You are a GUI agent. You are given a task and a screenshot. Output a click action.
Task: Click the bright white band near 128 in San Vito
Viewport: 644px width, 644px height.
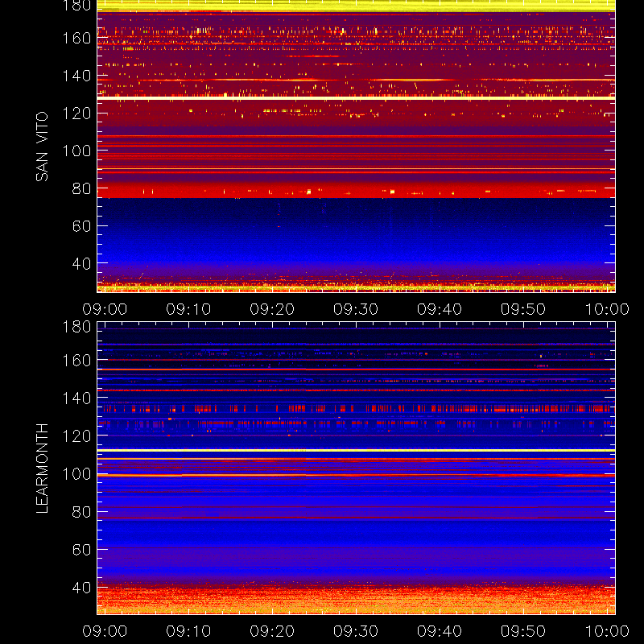(x=356, y=98)
